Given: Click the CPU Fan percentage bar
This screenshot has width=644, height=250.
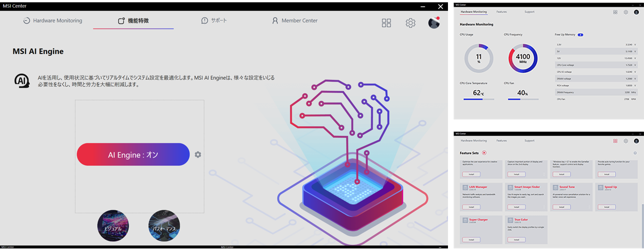Looking at the screenshot, I should (523, 99).
